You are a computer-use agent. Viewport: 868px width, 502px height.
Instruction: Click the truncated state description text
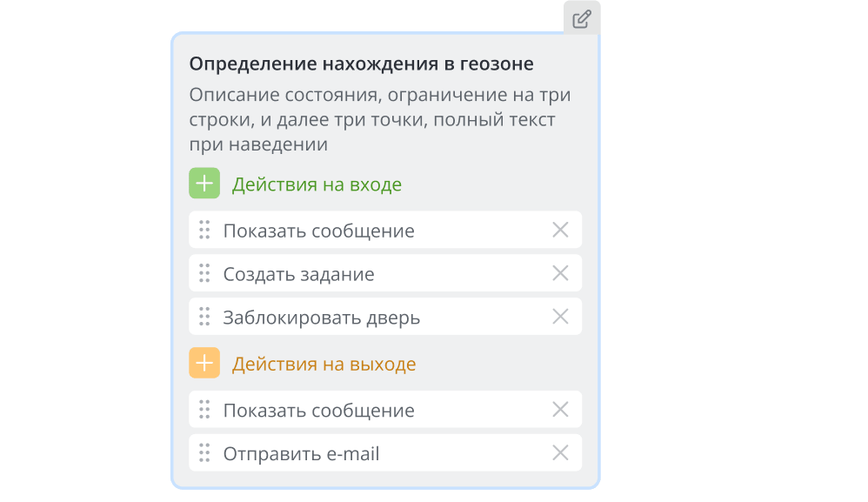click(x=374, y=119)
